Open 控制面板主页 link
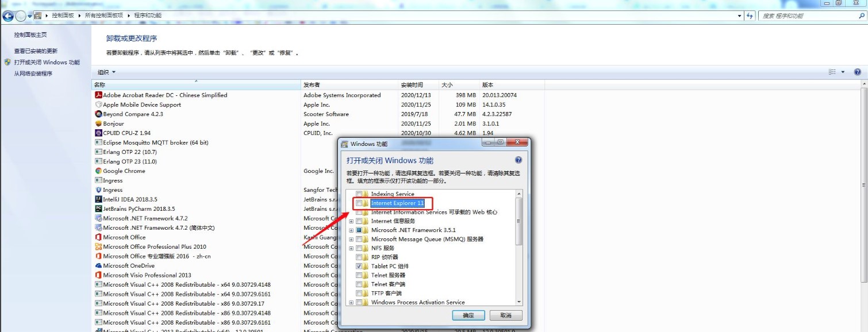Viewport: 868px width, 332px height. (x=30, y=35)
